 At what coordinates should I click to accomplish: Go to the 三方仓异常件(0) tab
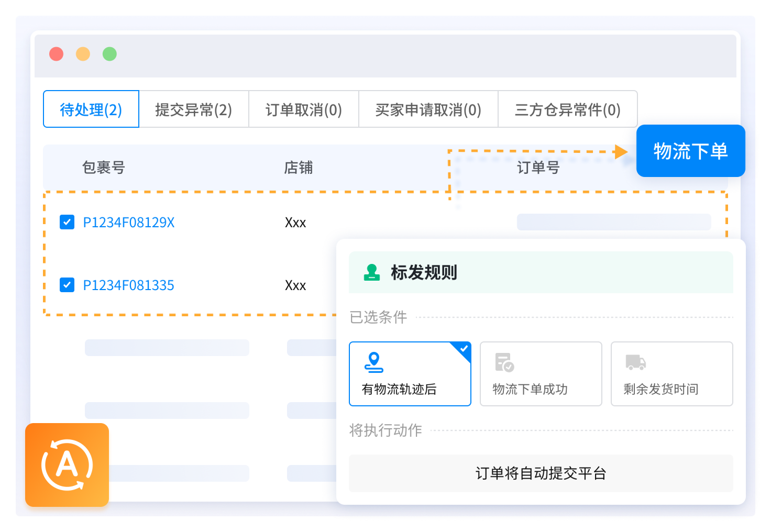567,109
